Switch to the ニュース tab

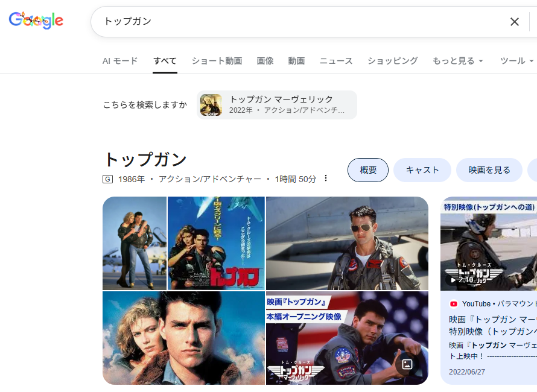335,61
